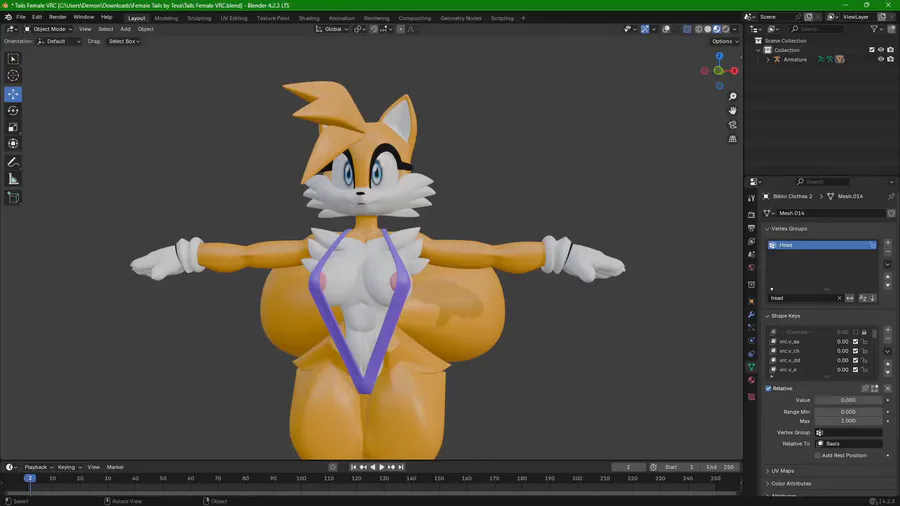Select the Add Cube tool
This screenshot has width=900, height=506.
[x=13, y=198]
